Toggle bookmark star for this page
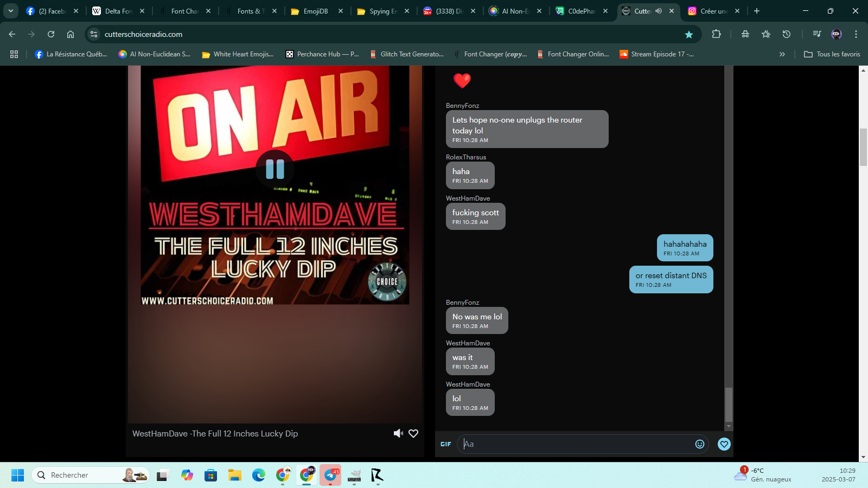 [x=689, y=34]
